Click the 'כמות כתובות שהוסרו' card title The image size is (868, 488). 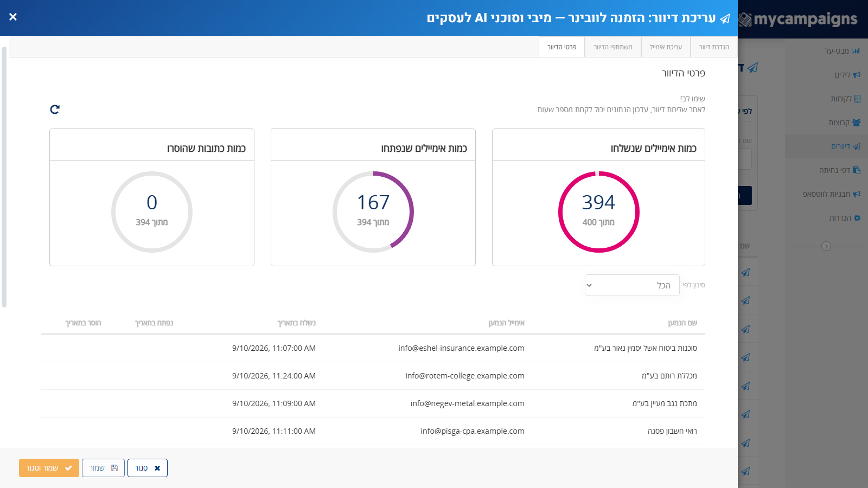click(x=207, y=149)
